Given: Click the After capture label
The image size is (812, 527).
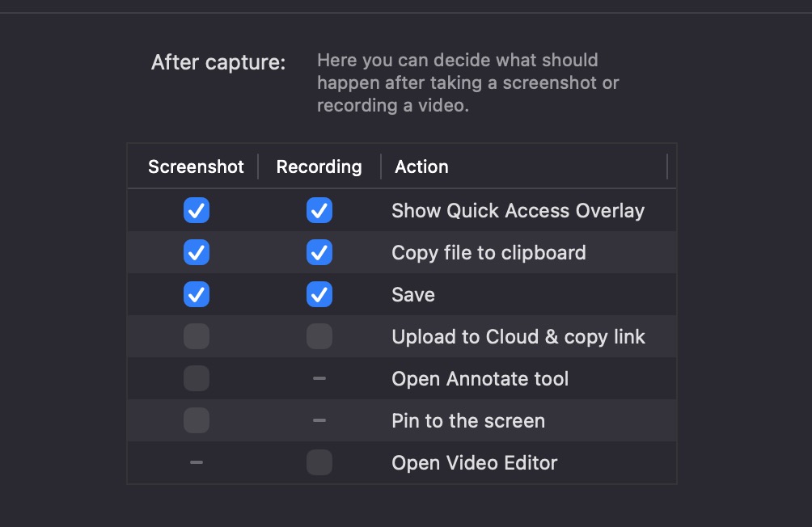Looking at the screenshot, I should [217, 61].
